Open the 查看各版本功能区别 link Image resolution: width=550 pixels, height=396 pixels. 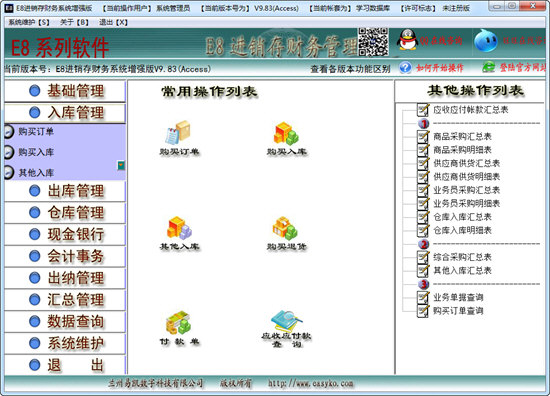point(350,69)
